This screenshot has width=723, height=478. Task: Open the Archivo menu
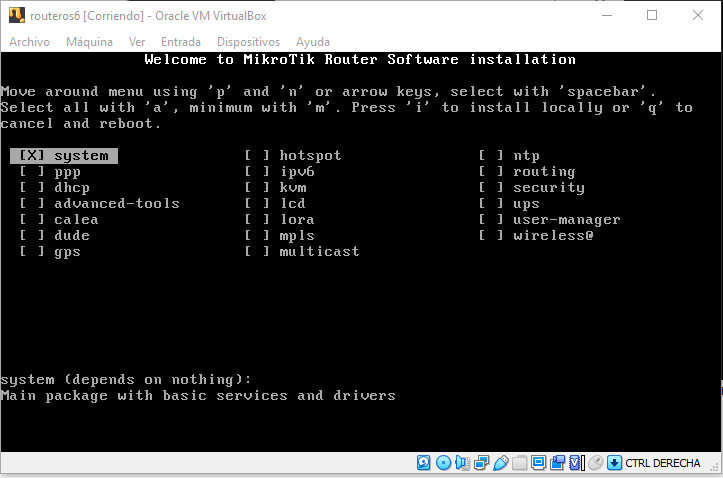point(29,42)
